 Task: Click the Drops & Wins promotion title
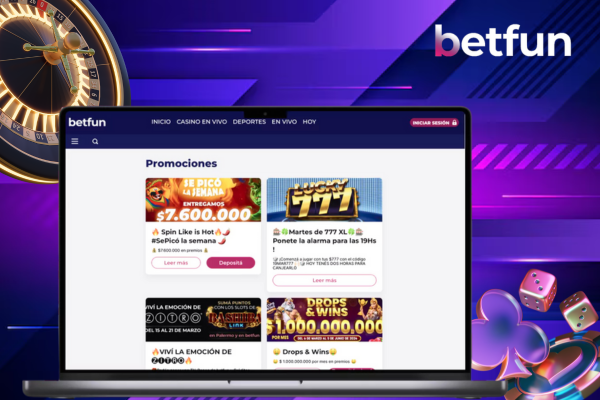click(x=305, y=352)
